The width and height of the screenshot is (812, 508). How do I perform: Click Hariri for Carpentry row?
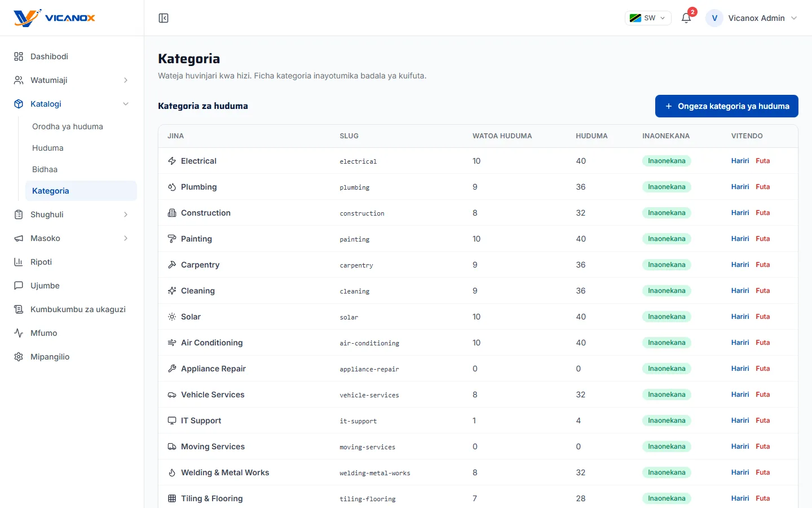pyautogui.click(x=740, y=265)
